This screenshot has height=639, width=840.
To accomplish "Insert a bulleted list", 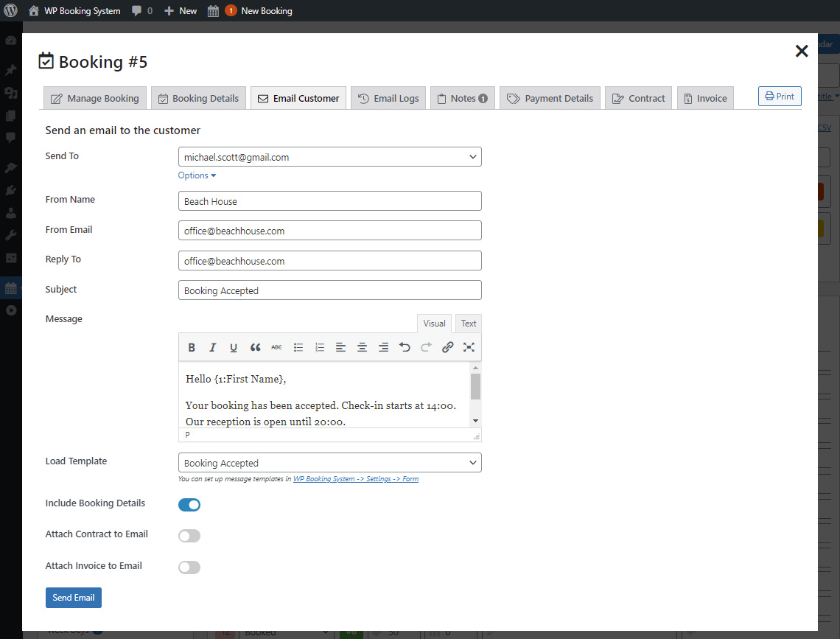I will (298, 348).
